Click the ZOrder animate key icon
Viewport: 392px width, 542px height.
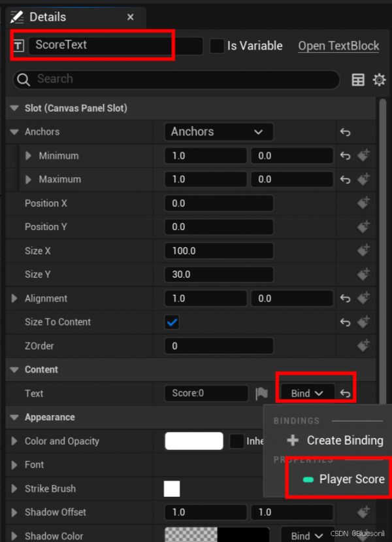pyautogui.click(x=364, y=346)
